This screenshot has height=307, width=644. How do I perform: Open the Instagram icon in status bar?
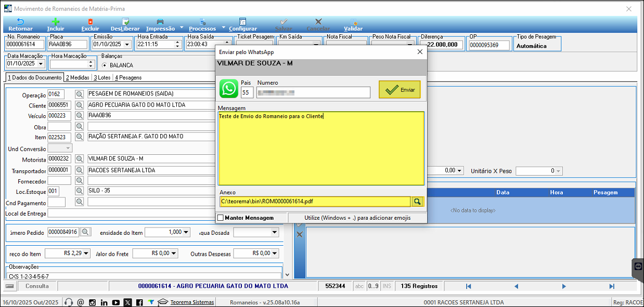92,302
